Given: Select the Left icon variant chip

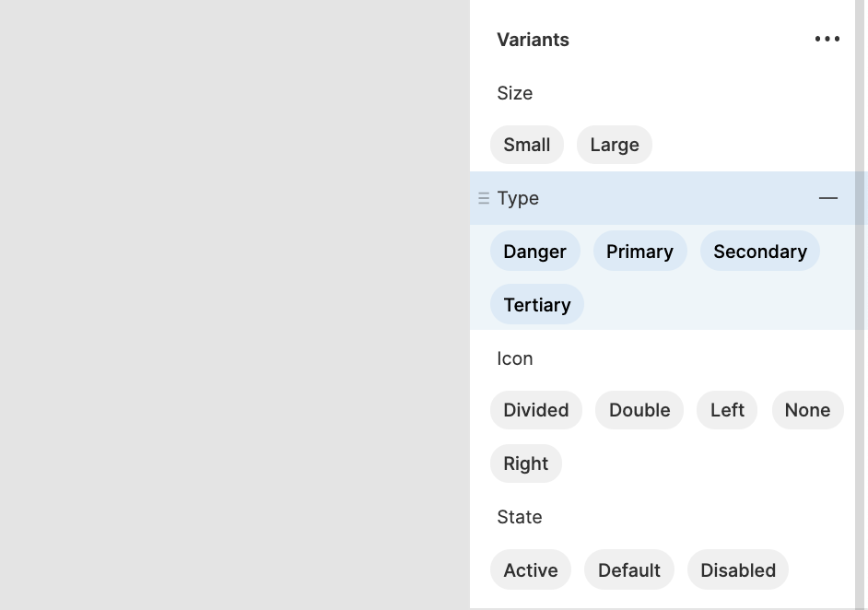Looking at the screenshot, I should pyautogui.click(x=727, y=410).
